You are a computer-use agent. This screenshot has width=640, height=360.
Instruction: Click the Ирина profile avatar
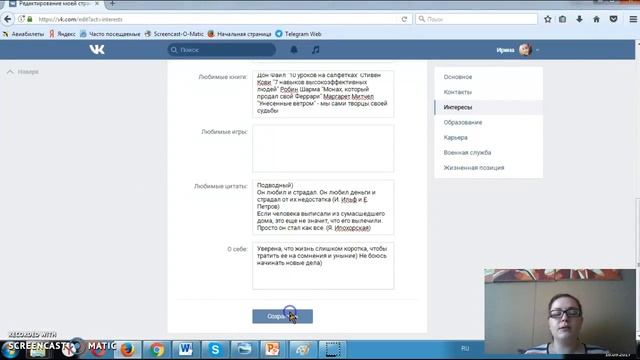pos(525,50)
